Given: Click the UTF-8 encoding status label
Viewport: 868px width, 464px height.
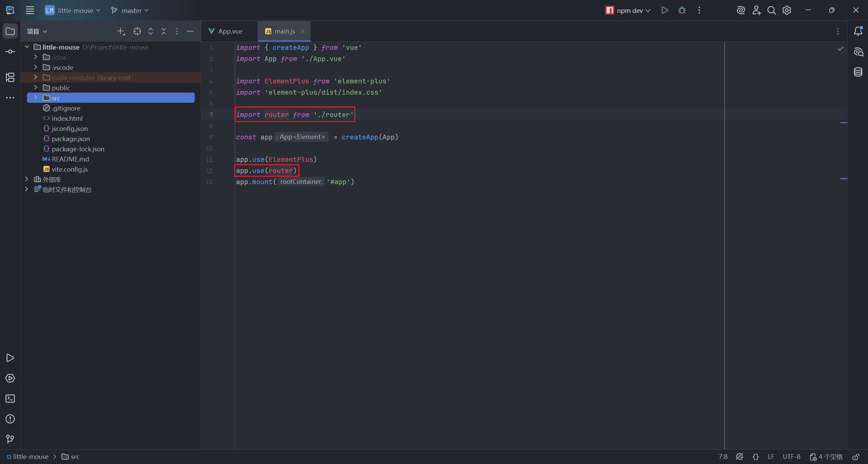Looking at the screenshot, I should click(x=791, y=457).
